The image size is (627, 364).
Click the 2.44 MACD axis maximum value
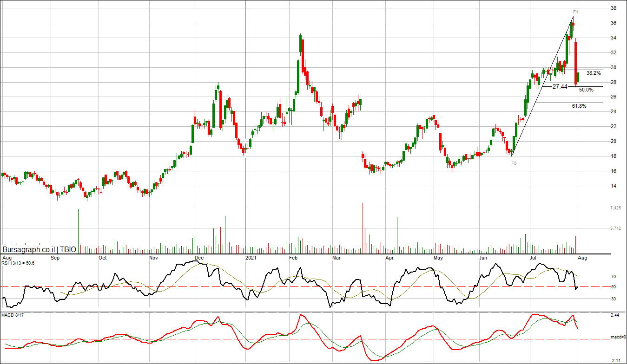coord(615,315)
